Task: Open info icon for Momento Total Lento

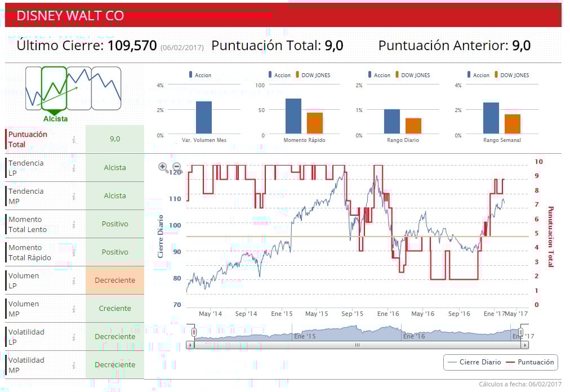Action: click(74, 224)
